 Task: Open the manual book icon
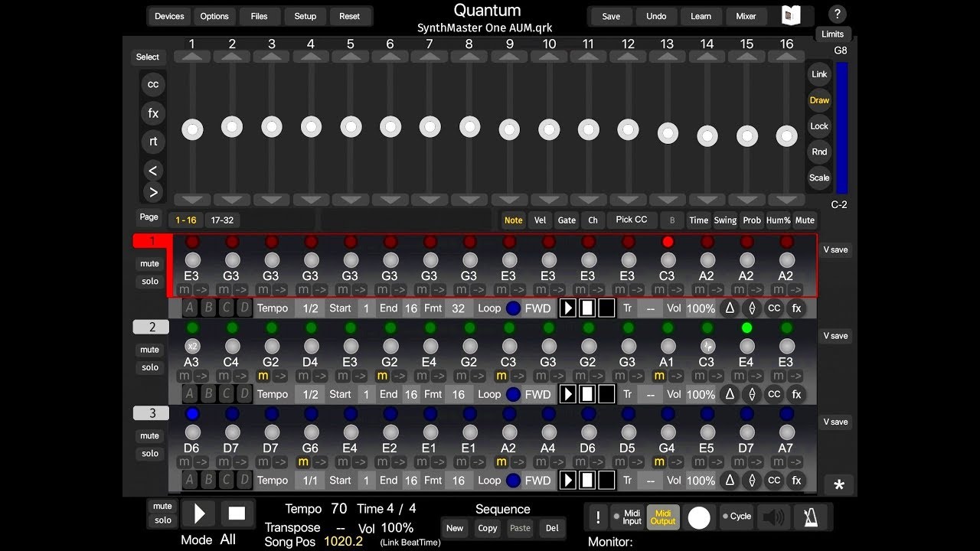[x=791, y=16]
